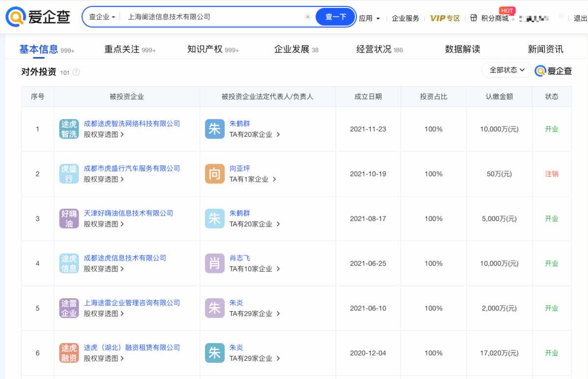This screenshot has width=588, height=379.
Task: Switch to the 知识产权 tab
Action: click(213, 49)
